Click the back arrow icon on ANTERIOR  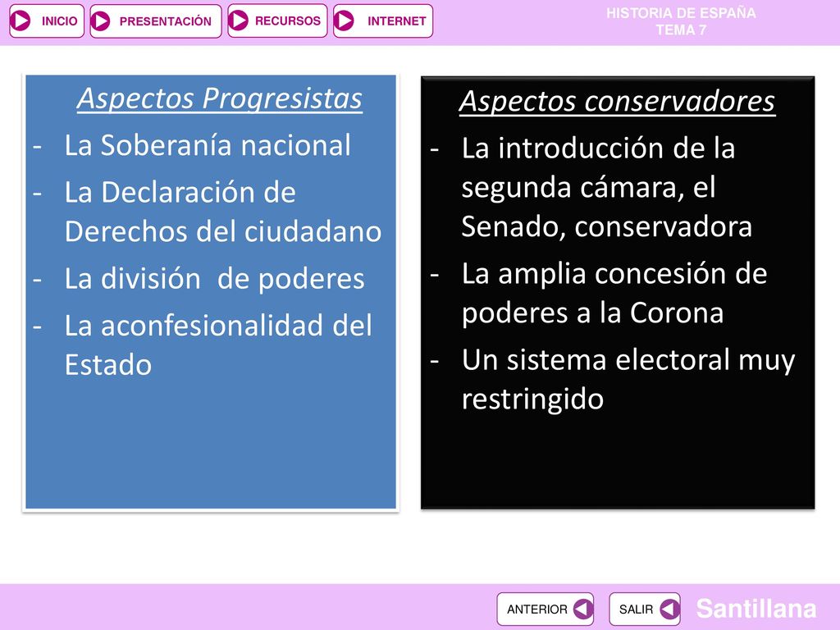click(583, 609)
